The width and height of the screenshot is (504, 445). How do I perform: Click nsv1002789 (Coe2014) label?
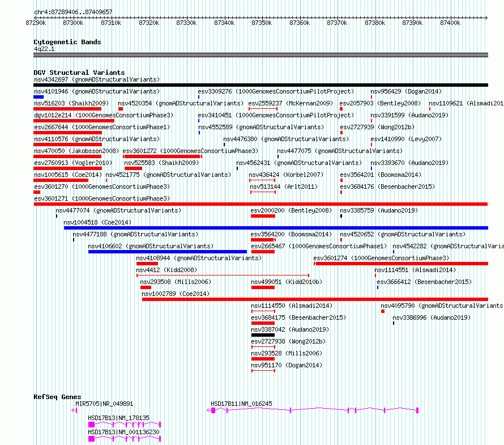click(176, 294)
